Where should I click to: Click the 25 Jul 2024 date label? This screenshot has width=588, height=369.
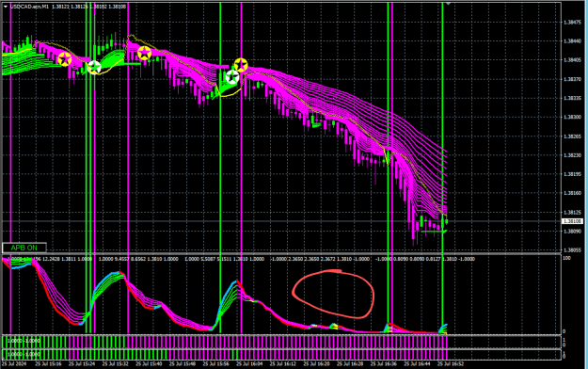click(14, 363)
